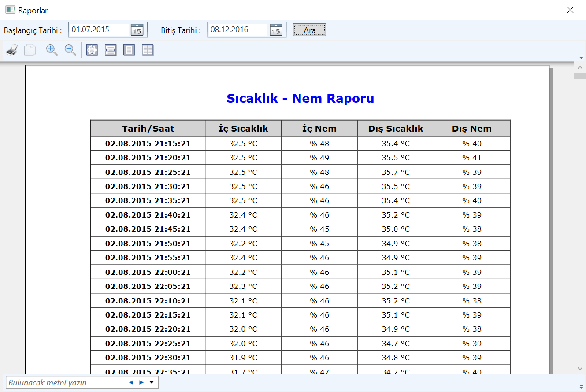Find the previous search match
This screenshot has height=392, width=586.
tap(131, 382)
